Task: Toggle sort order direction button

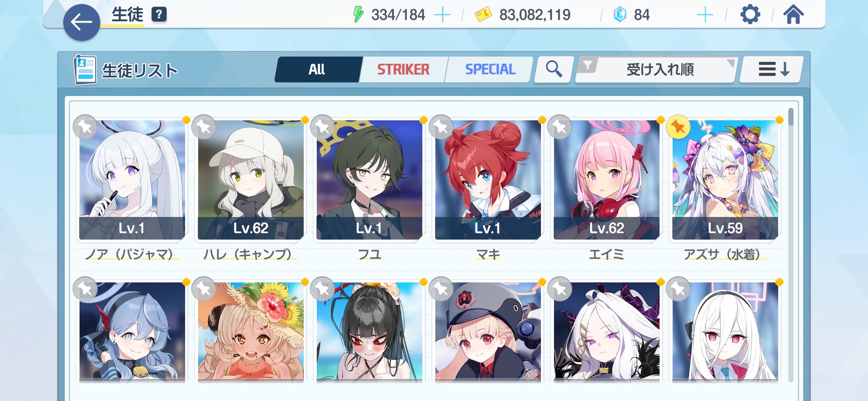Action: pos(771,69)
